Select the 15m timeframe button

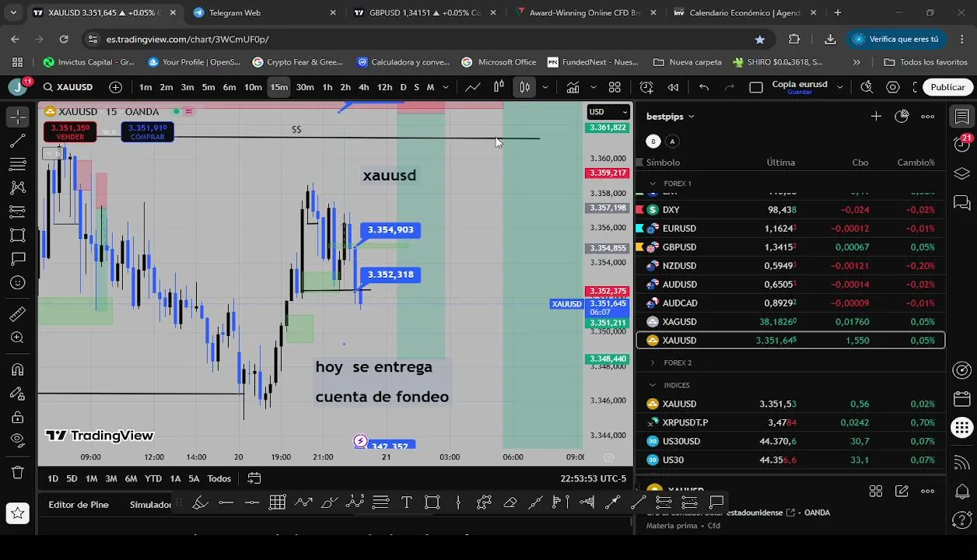pyautogui.click(x=278, y=87)
